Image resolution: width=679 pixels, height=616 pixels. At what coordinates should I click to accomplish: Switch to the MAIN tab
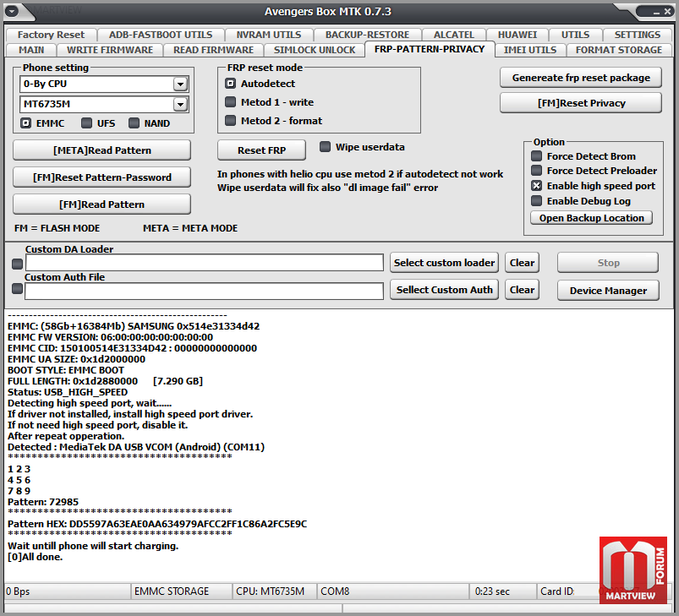point(31,50)
